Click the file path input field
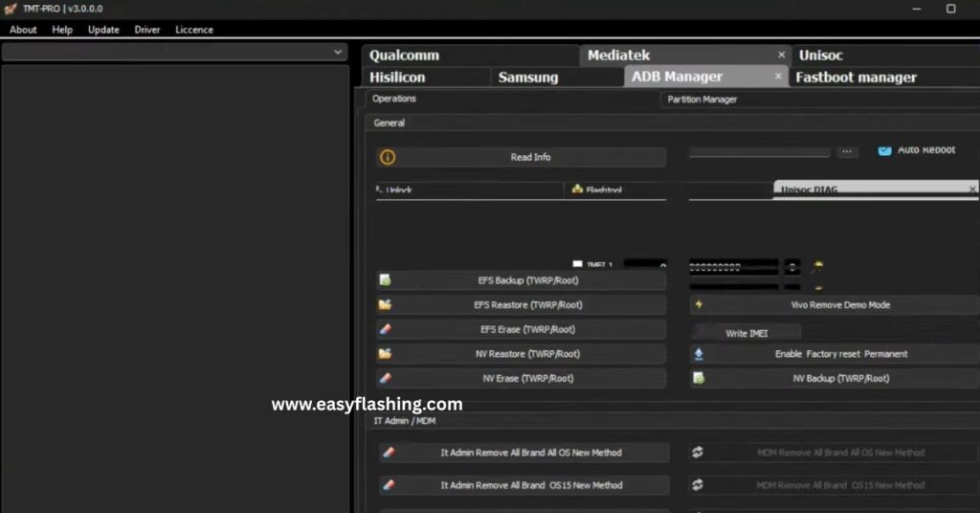The width and height of the screenshot is (980, 513). coord(759,152)
